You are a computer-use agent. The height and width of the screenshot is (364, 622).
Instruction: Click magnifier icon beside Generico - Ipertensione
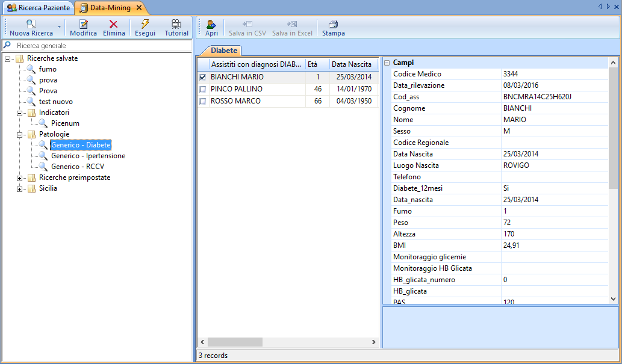click(x=43, y=156)
